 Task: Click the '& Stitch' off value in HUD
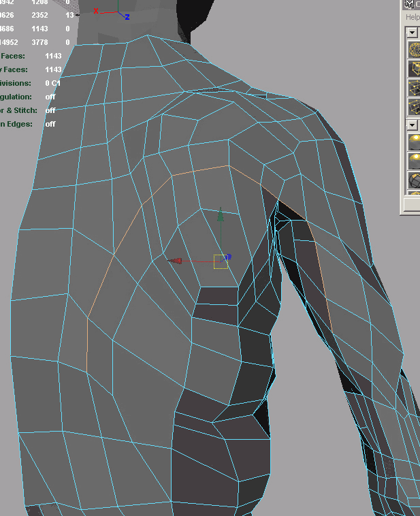[x=50, y=110]
